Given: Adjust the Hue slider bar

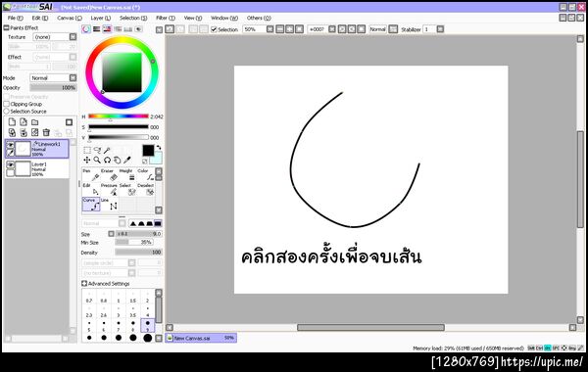Looking at the screenshot, I should [119, 116].
